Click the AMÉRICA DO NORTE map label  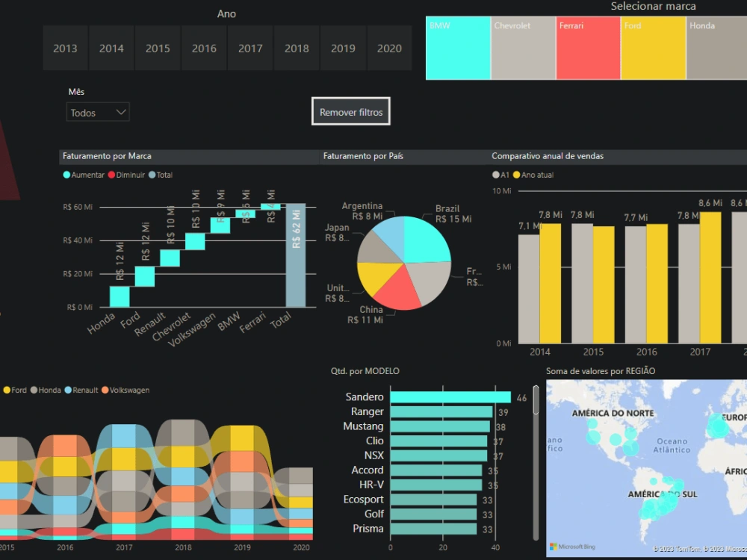(613, 414)
